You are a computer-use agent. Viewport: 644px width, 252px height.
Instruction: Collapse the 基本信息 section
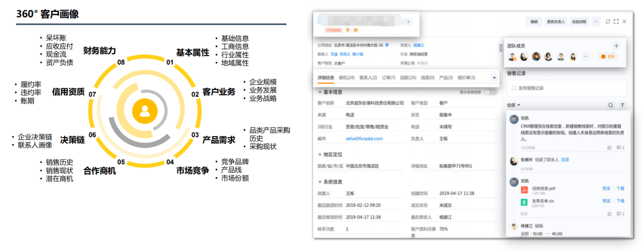(319, 93)
